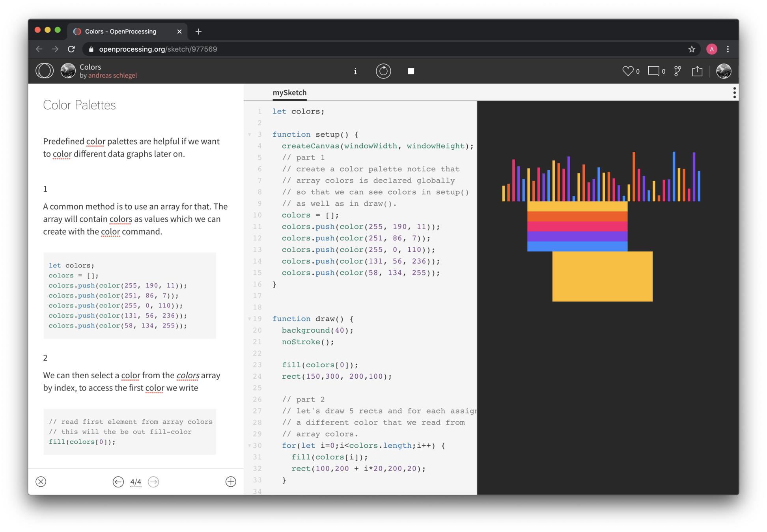The height and width of the screenshot is (532, 767).
Task: Restart the sketch with play button
Action: click(x=383, y=71)
